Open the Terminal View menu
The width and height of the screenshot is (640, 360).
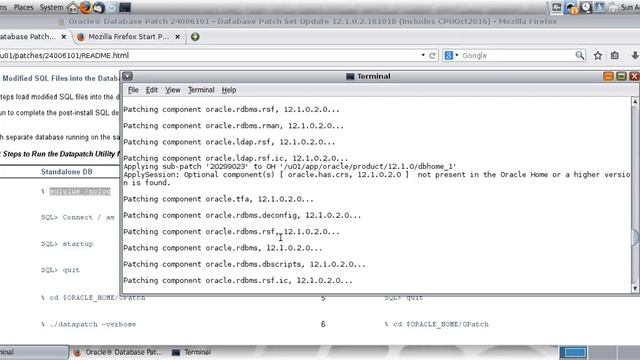173,90
